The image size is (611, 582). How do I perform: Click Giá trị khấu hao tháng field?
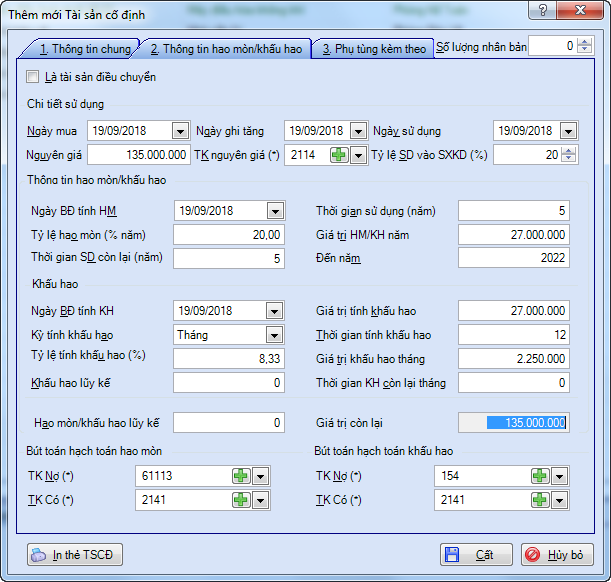click(514, 359)
